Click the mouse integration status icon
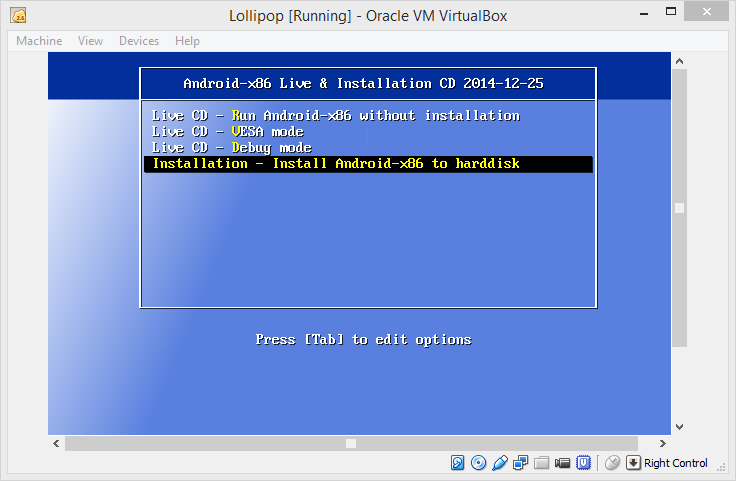The image size is (736, 481). pos(612,463)
